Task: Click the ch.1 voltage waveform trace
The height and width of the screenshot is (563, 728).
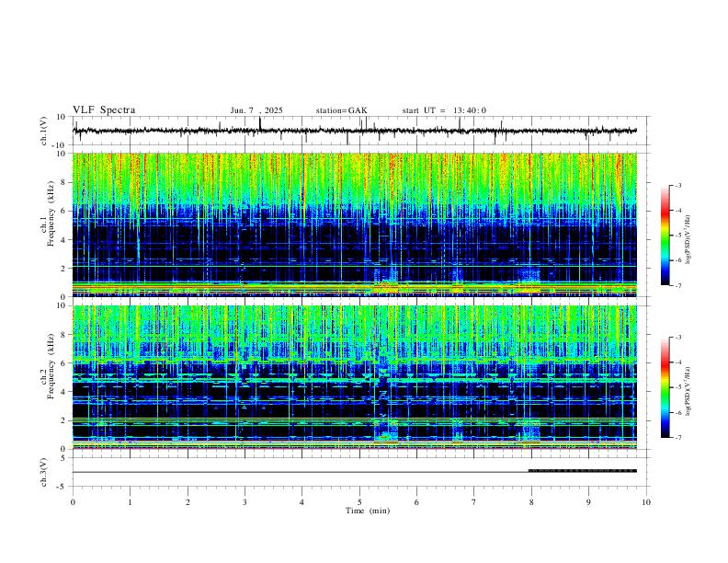Action: [x=354, y=131]
